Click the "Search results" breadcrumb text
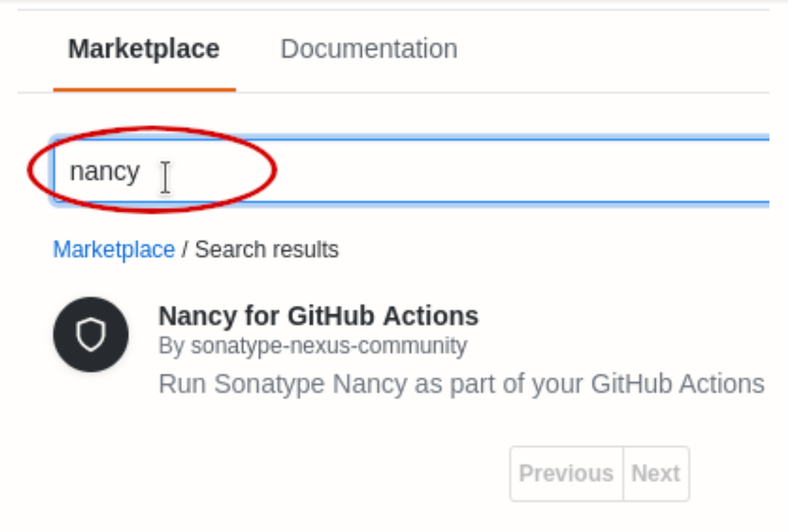 [x=267, y=250]
